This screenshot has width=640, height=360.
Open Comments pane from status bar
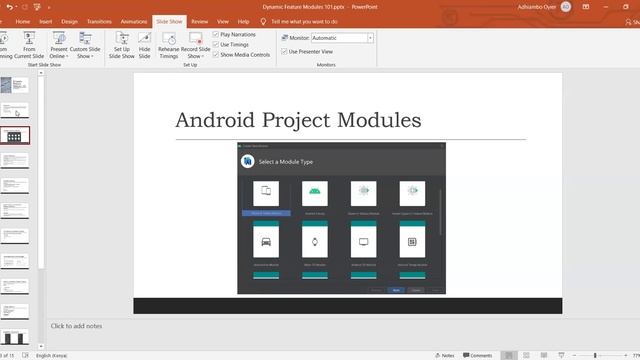[x=478, y=356]
